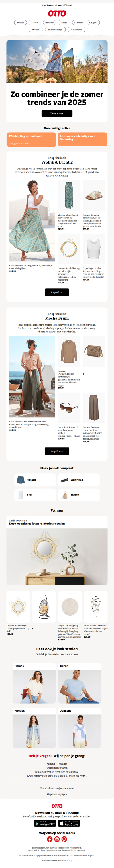This screenshot has height=868, width=114.
Task: Tap the Google Play download badge
Action: [45, 824]
